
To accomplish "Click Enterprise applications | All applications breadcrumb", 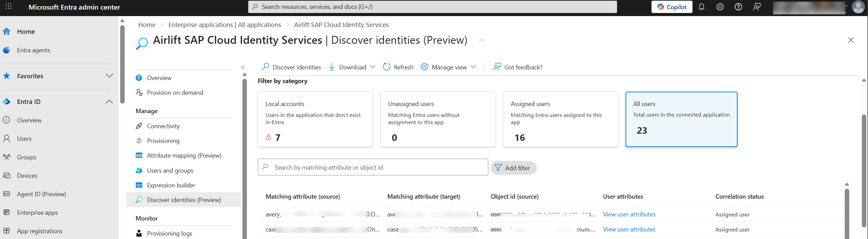I will (x=225, y=25).
